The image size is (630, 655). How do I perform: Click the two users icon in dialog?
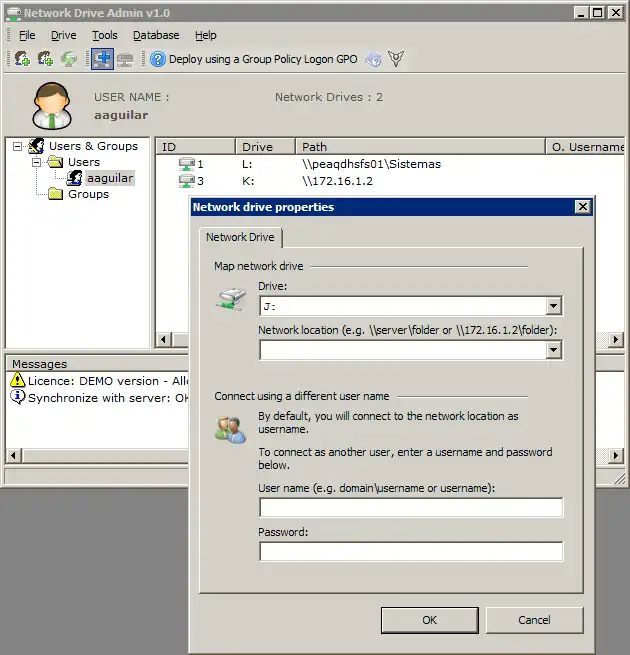pyautogui.click(x=230, y=429)
